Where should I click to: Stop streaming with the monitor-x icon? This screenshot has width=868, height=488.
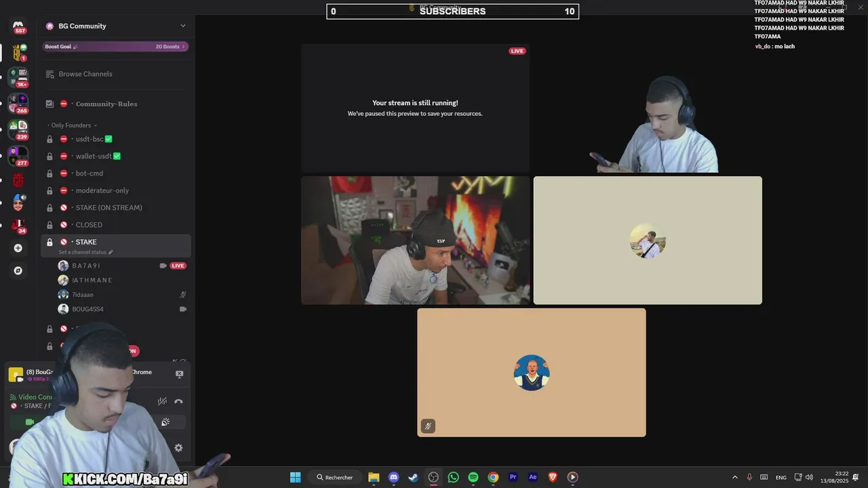tap(179, 373)
